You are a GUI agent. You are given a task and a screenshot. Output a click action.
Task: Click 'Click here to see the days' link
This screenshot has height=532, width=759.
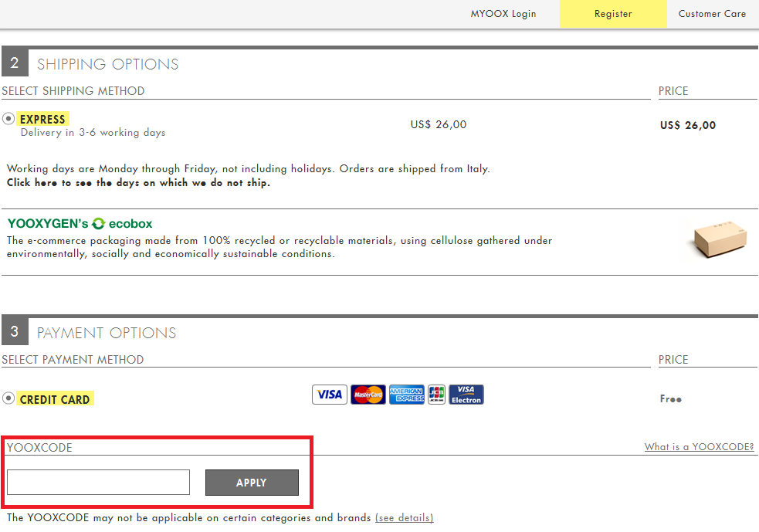tap(138, 182)
